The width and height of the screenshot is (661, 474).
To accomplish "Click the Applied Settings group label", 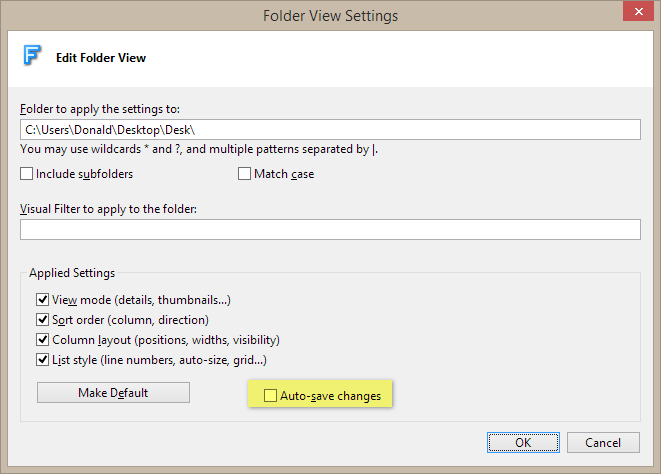I will point(72,273).
